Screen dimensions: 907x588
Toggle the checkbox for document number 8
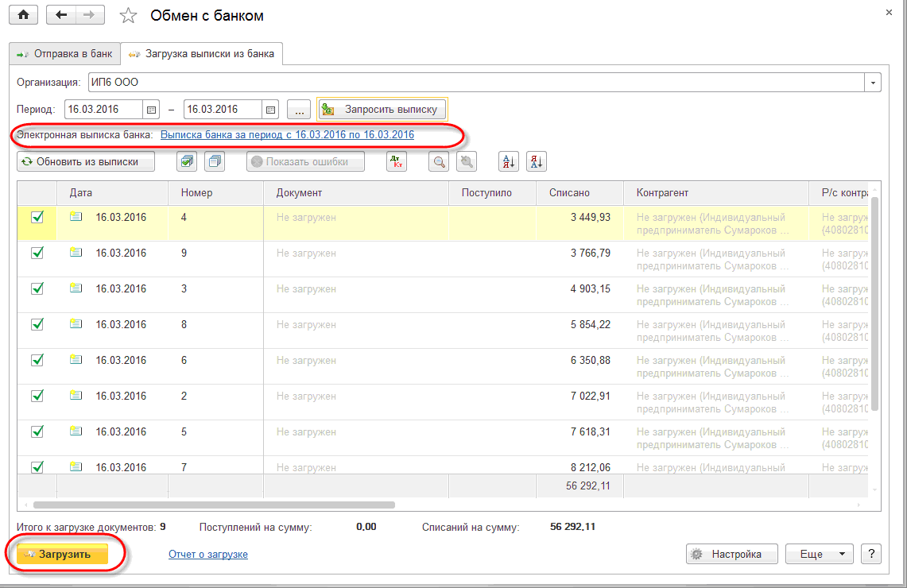pos(37,324)
